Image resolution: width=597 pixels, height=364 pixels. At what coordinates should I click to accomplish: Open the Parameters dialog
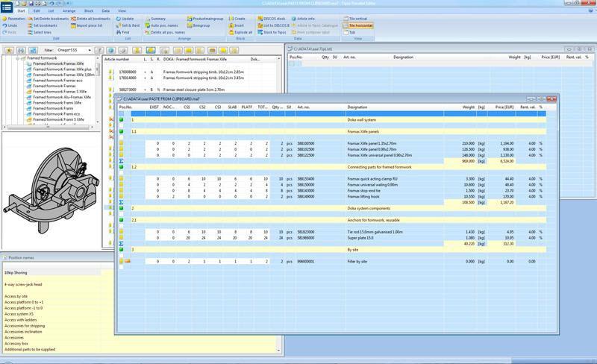[13, 19]
